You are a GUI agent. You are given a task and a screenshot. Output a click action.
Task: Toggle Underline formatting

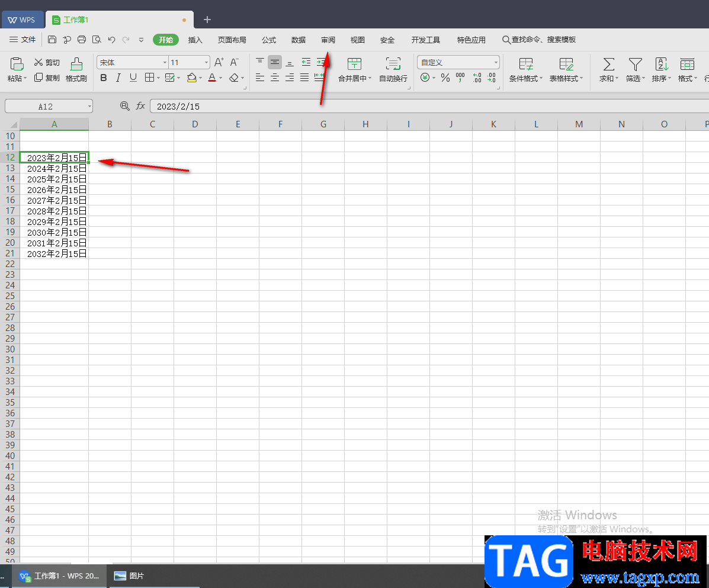133,78
